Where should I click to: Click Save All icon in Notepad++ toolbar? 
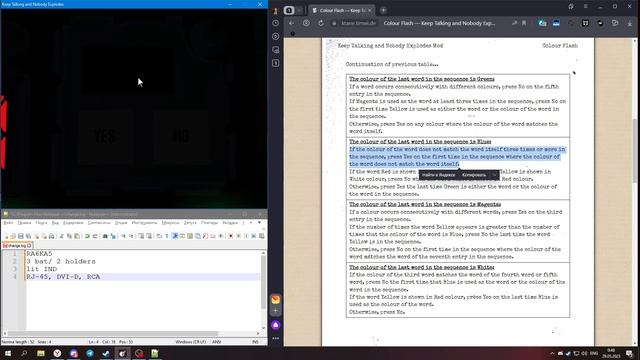28,236
